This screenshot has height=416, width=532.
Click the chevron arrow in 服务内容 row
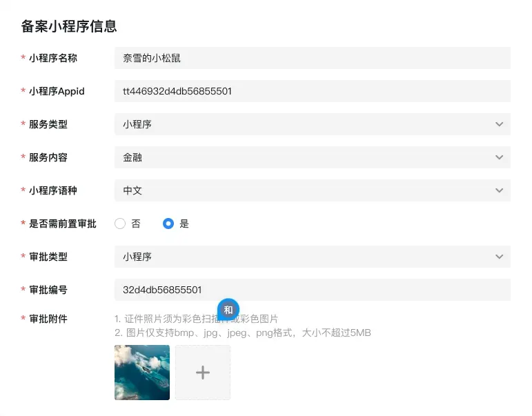[x=500, y=157]
